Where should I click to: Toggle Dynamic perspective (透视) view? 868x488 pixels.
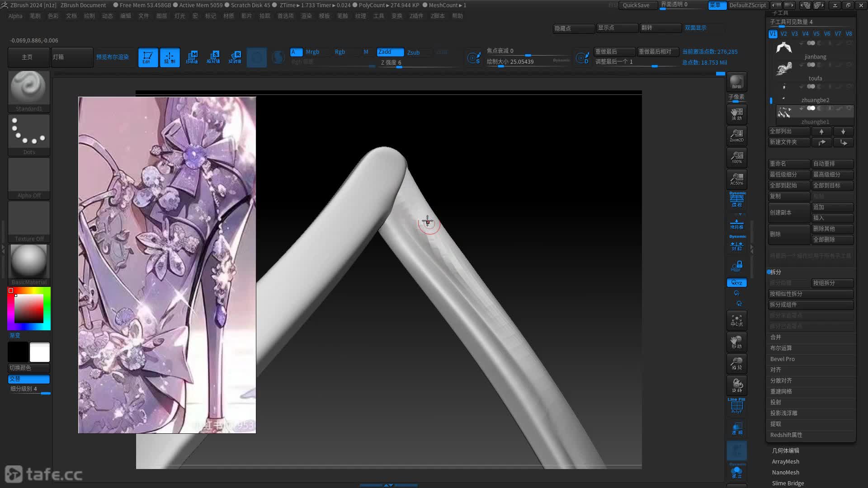[x=736, y=200]
